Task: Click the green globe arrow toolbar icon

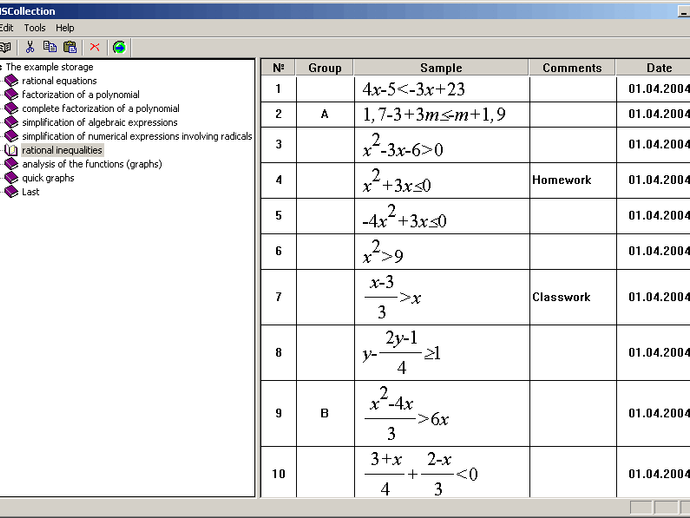Action: [119, 47]
